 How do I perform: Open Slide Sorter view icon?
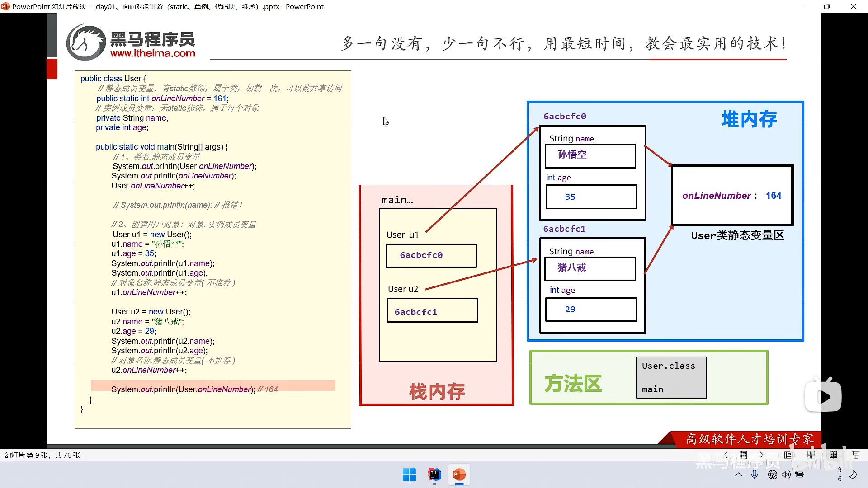click(x=811, y=455)
